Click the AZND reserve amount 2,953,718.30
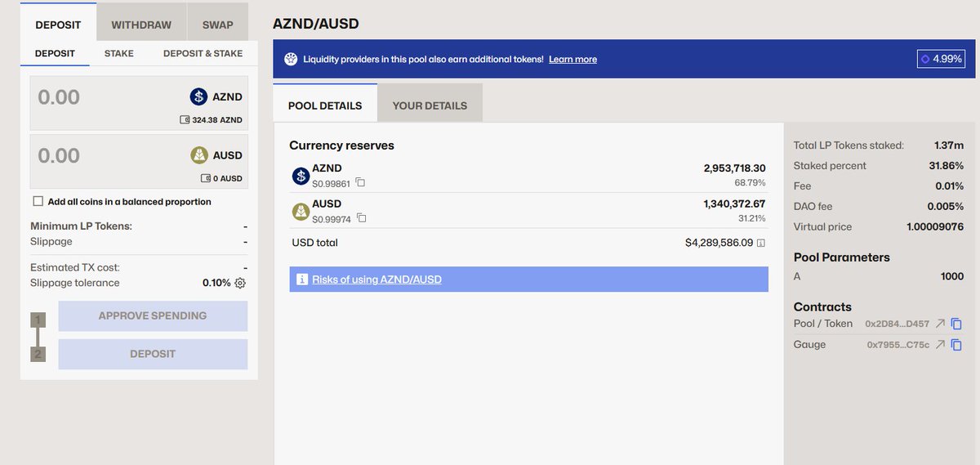The width and height of the screenshot is (980, 465). (x=735, y=168)
